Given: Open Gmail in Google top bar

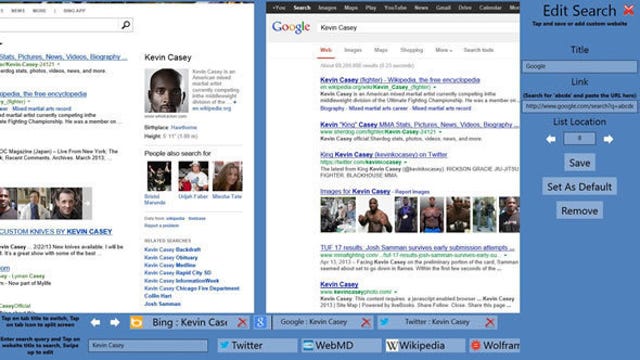Looking at the screenshot, I should pos(443,8).
